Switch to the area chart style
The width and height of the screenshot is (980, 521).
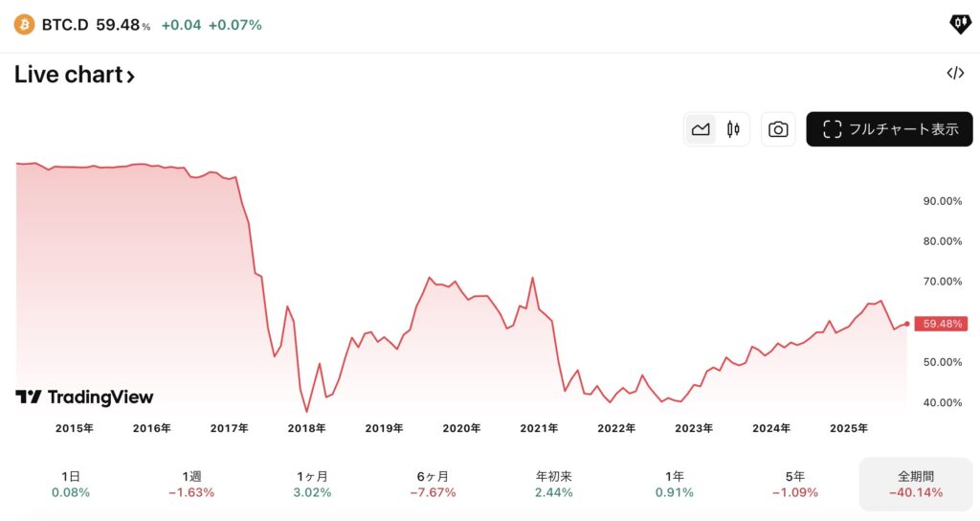click(x=701, y=129)
